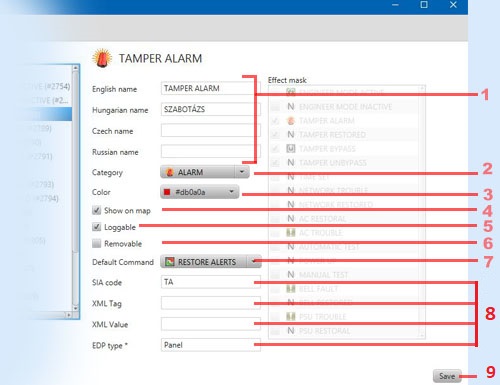
Task: Select TAMPER RESTORED in the Effect mask list
Action: click(x=332, y=135)
